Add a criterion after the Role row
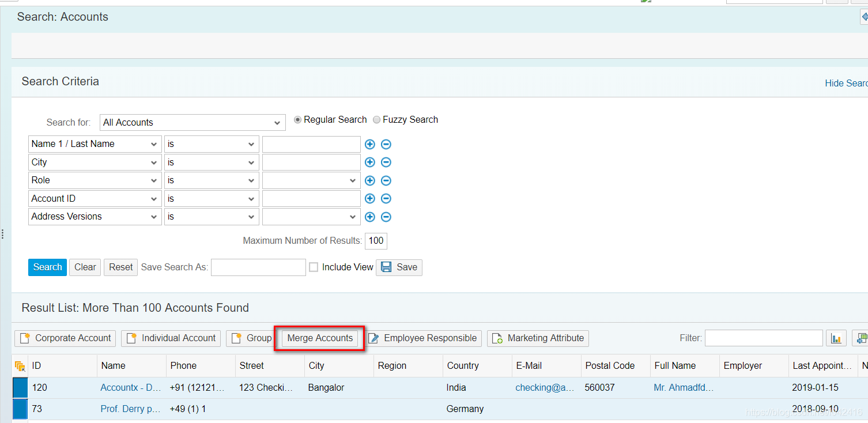The width and height of the screenshot is (868, 423). (x=370, y=180)
